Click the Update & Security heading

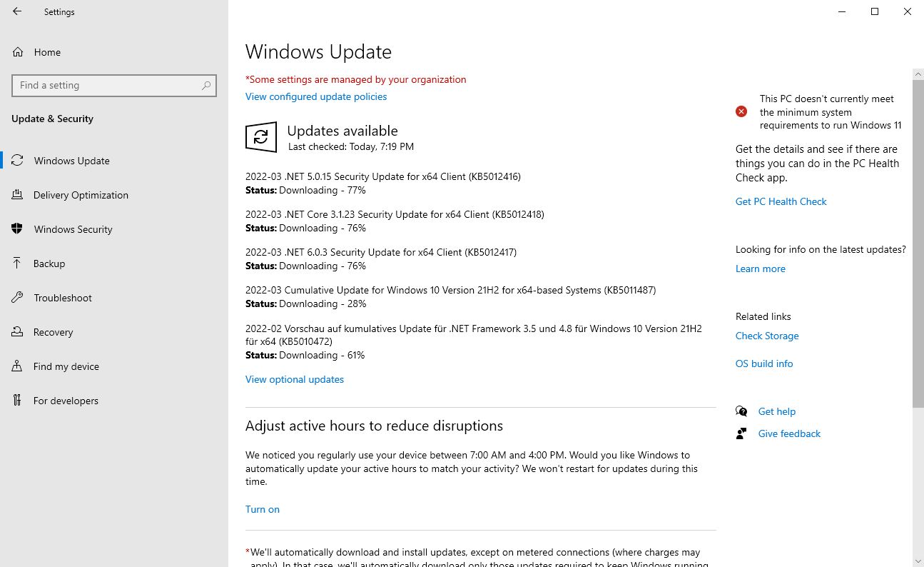[52, 119]
